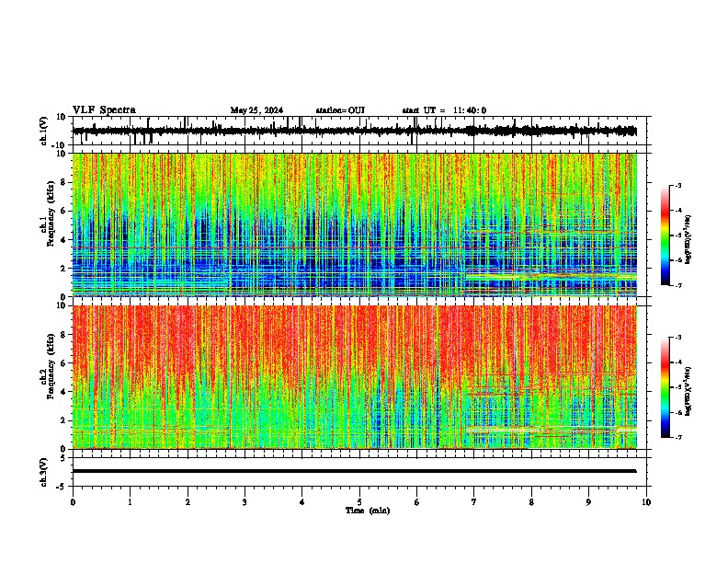Click the time axis tick label "4"
The image size is (728, 563).
click(302, 502)
